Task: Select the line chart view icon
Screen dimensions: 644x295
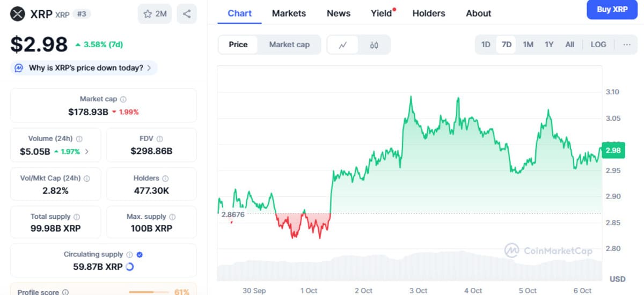Action: 343,45
